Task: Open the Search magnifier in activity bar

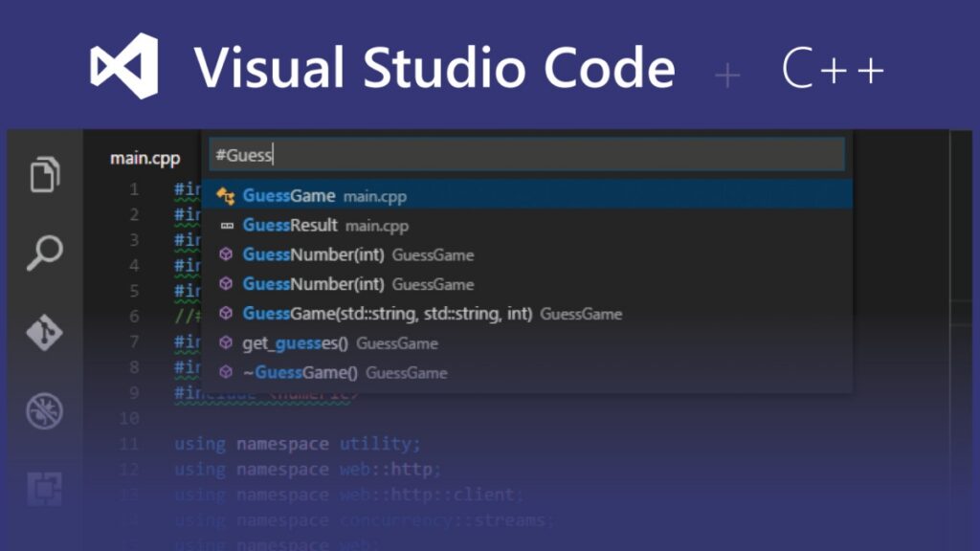Action: (x=45, y=253)
